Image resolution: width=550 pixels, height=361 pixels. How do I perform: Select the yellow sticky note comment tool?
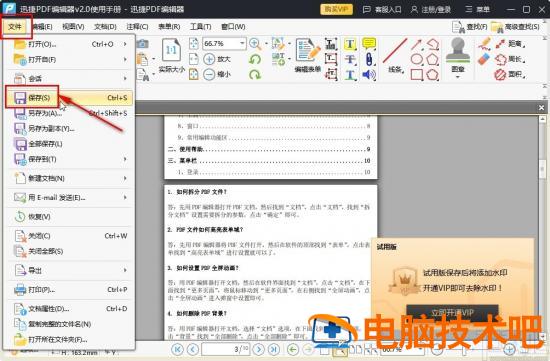click(x=369, y=44)
